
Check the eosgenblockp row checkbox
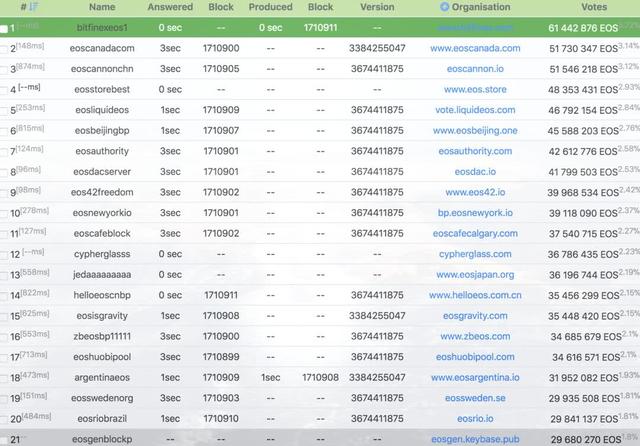click(4, 440)
